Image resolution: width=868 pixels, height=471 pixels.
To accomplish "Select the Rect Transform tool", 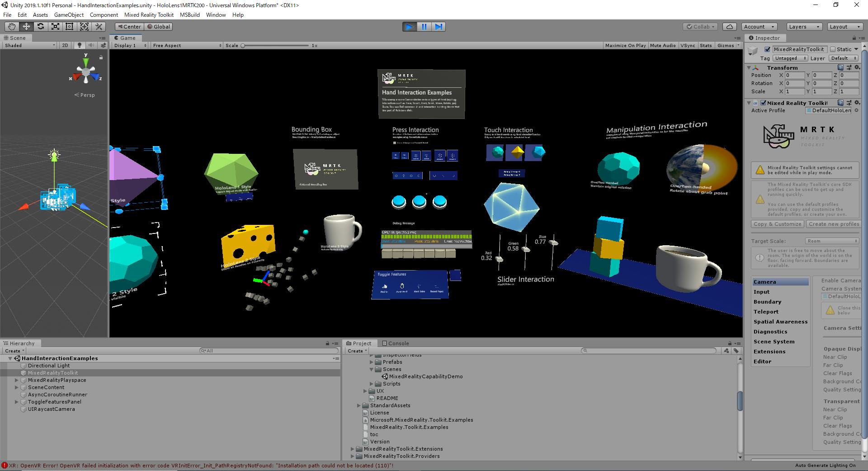I will point(70,27).
